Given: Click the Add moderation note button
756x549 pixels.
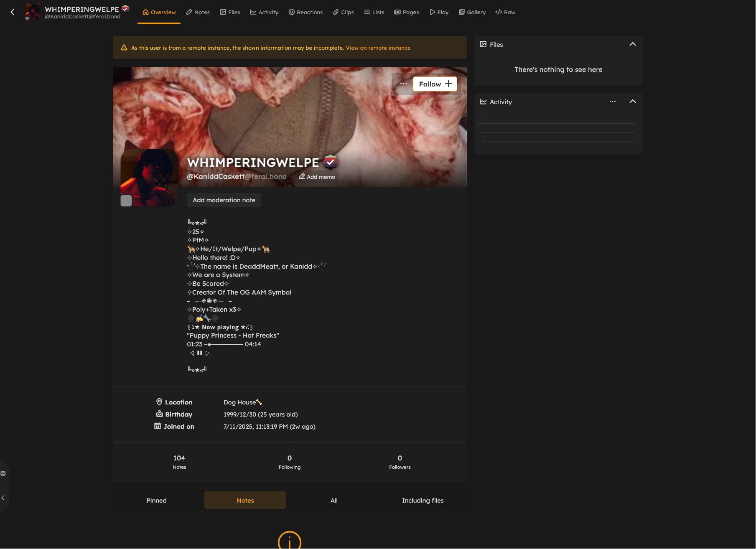Looking at the screenshot, I should coord(224,200).
